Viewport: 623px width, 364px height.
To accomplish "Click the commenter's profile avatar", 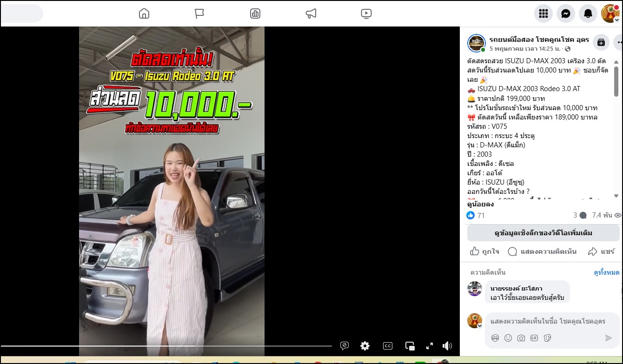I will (x=475, y=289).
